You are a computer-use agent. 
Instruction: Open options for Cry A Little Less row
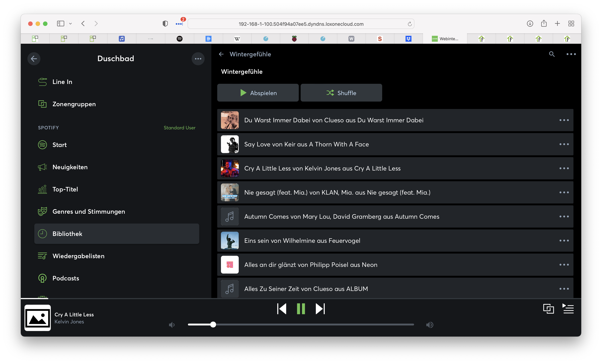(x=564, y=168)
